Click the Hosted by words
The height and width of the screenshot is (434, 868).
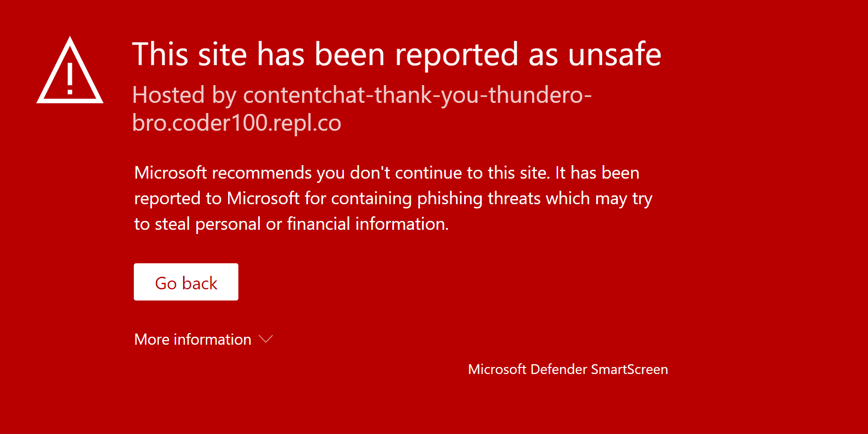[184, 95]
